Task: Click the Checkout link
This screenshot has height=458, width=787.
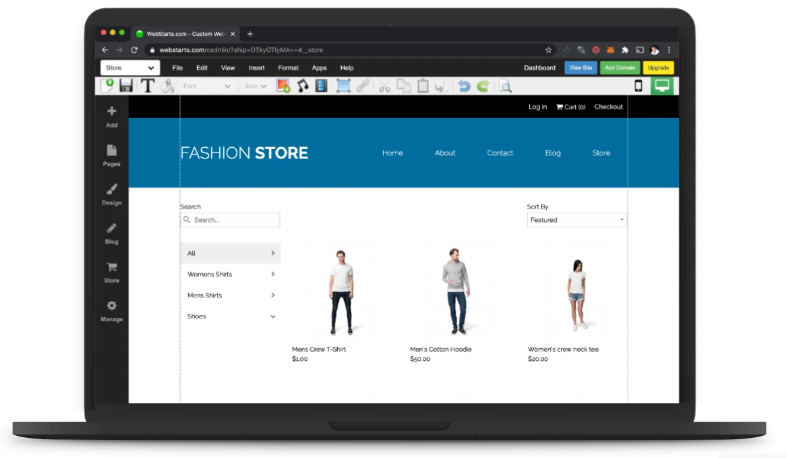Action: (x=608, y=107)
